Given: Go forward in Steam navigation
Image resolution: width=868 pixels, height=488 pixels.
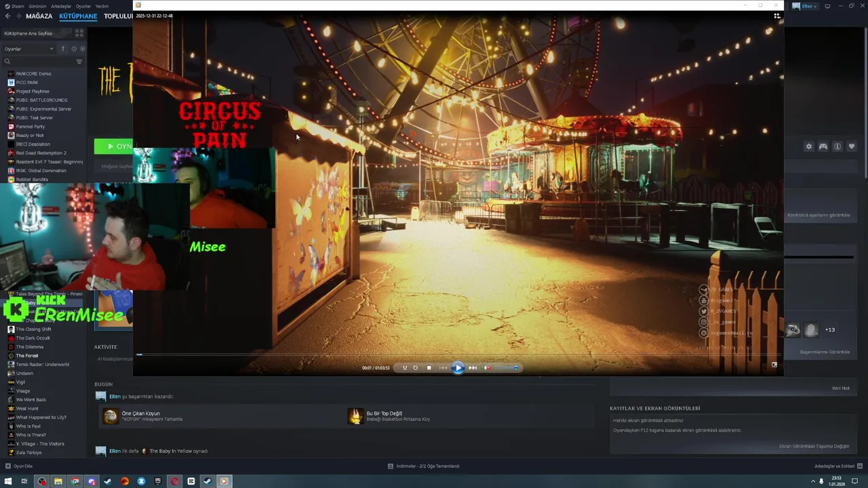Looking at the screenshot, I should [18, 16].
